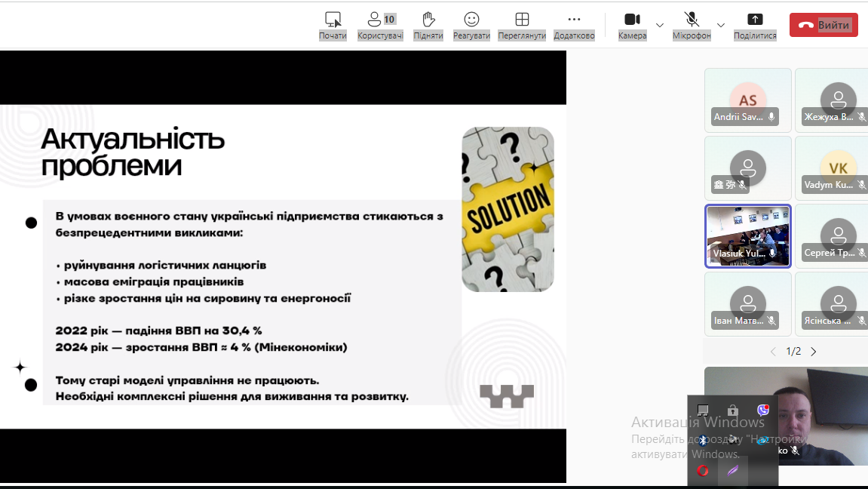
Task: Open the Переглянути view layout options
Action: [522, 25]
